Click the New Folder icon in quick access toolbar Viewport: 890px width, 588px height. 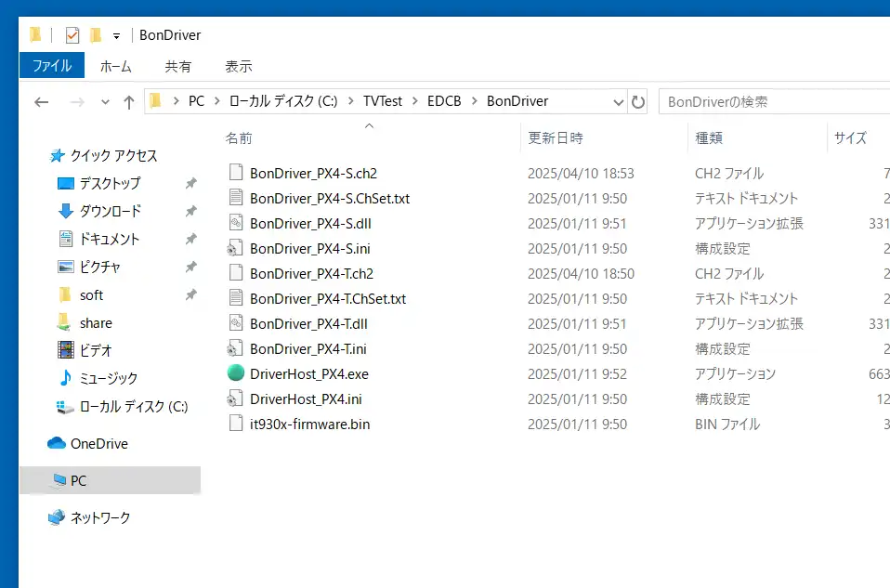96,35
